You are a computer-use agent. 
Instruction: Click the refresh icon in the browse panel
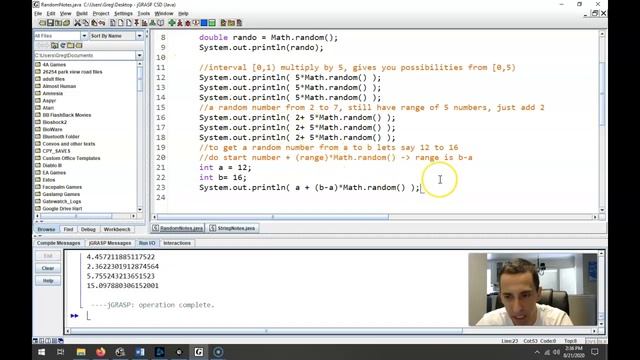click(63, 45)
